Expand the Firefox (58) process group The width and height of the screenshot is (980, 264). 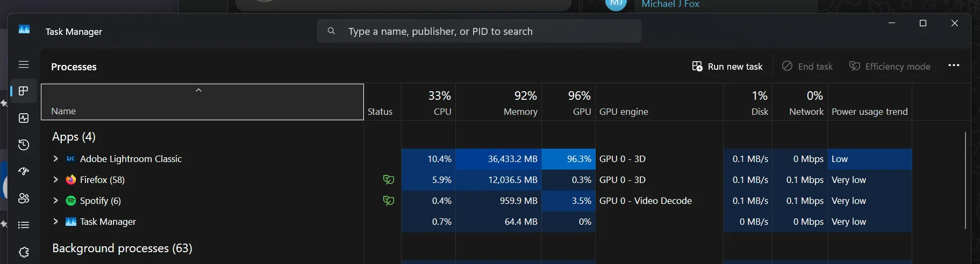click(55, 180)
